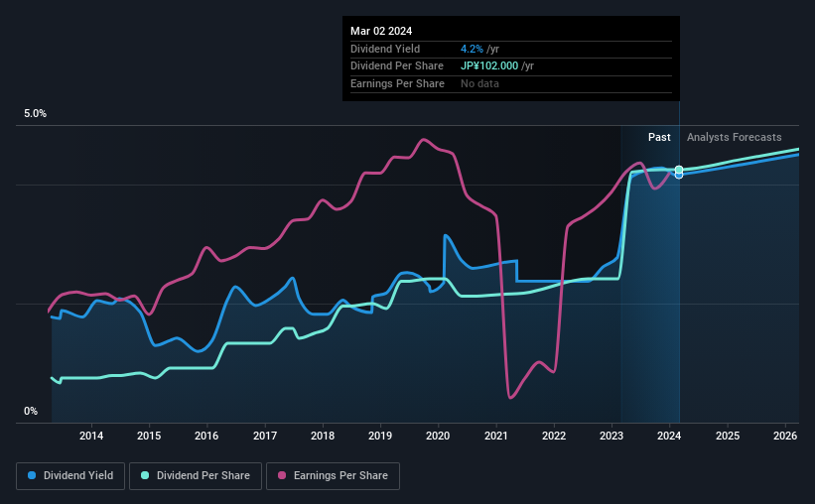The image size is (815, 504).
Task: Select the 2016 x-axis label
Action: (206, 436)
